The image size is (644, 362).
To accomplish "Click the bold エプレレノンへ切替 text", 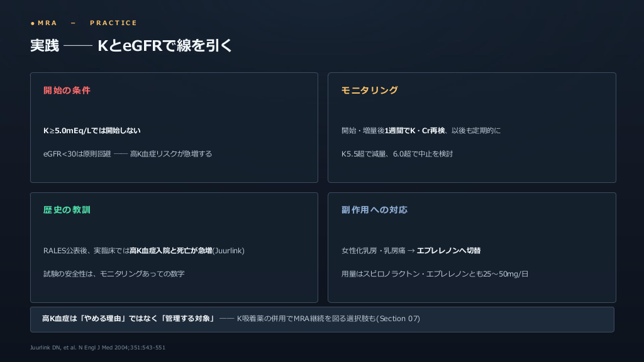I will pyautogui.click(x=448, y=250).
